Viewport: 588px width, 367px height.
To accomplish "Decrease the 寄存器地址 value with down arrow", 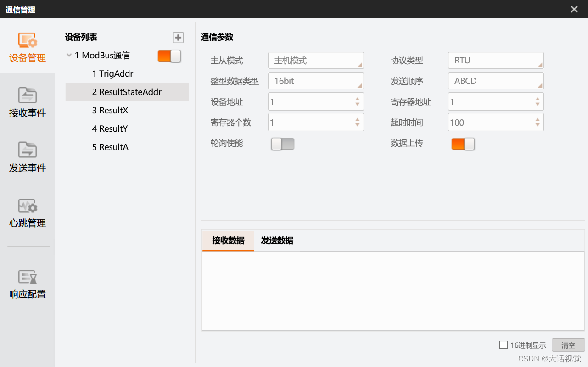I will point(538,105).
